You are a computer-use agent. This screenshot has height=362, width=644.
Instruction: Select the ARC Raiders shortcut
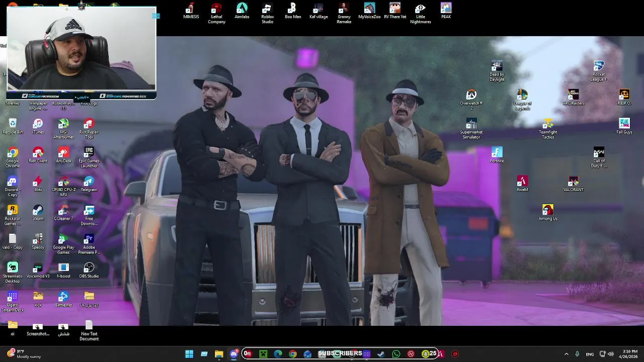[574, 98]
